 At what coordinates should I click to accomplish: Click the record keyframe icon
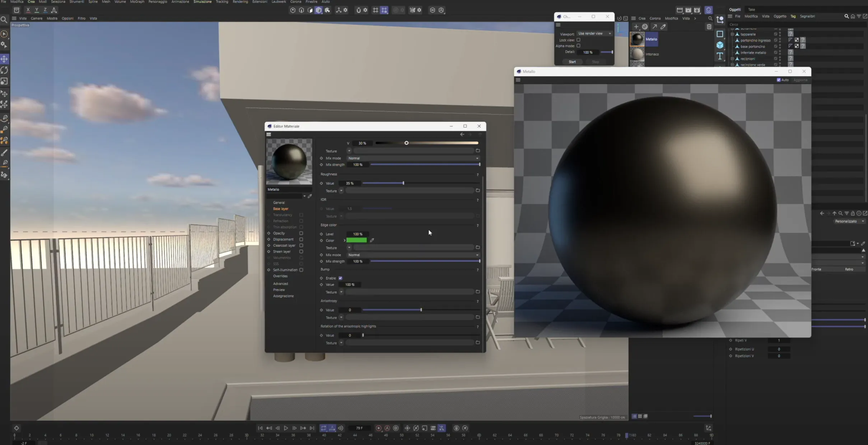coord(378,428)
